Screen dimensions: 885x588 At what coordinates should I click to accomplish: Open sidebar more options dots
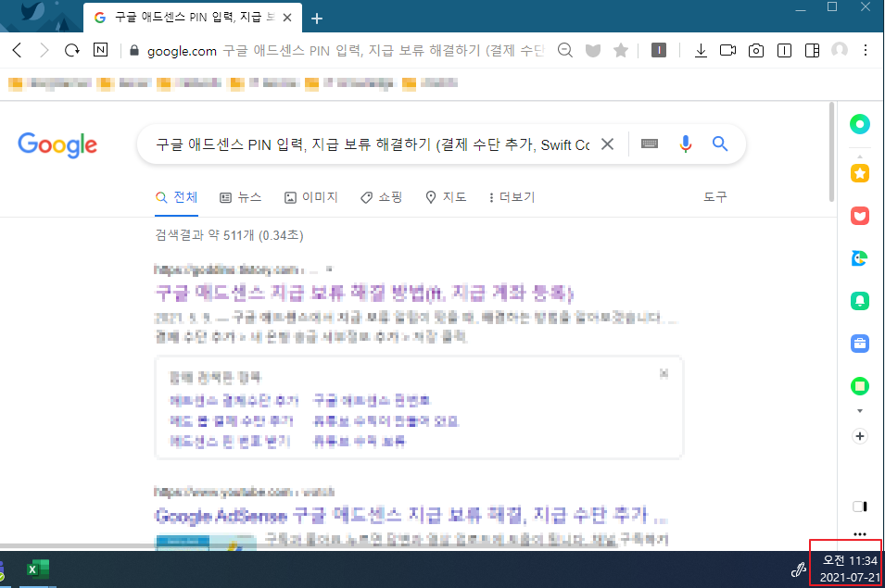[x=860, y=534]
